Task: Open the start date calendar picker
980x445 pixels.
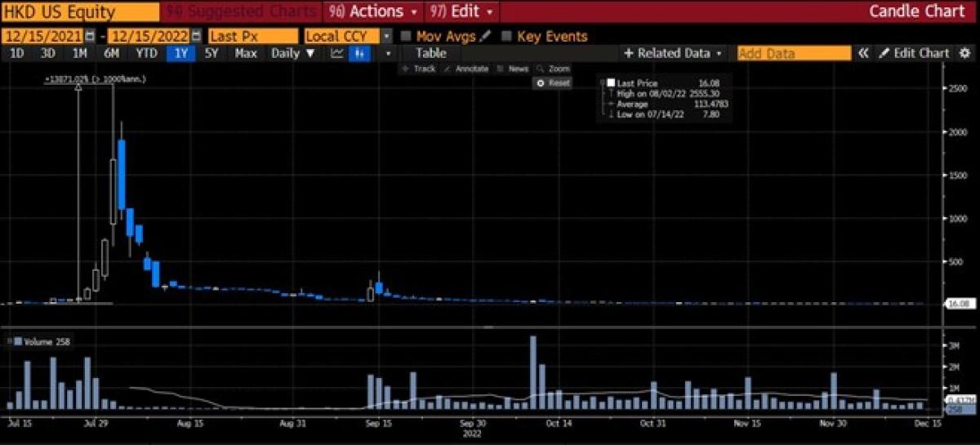Action: click(x=91, y=37)
